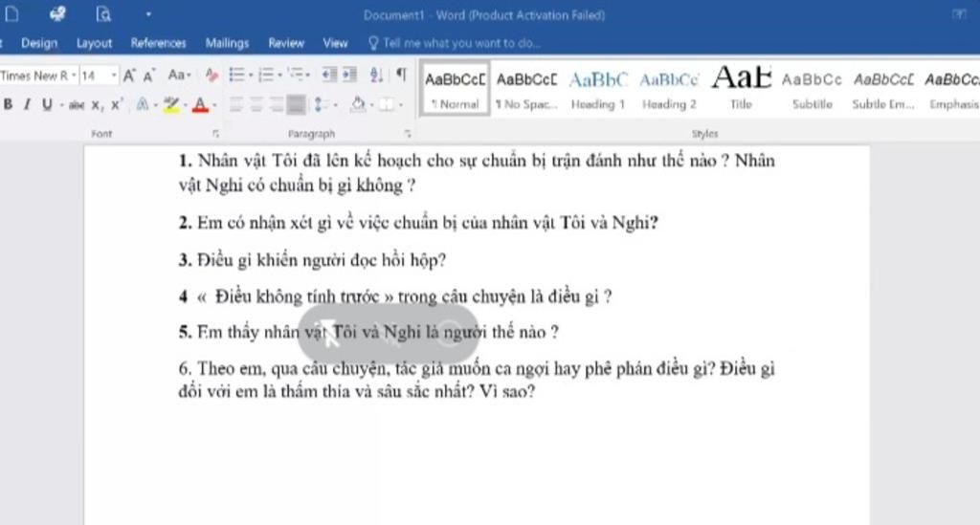Click the New document icon in the title bar
Screen dimensions: 980x525
(11, 13)
